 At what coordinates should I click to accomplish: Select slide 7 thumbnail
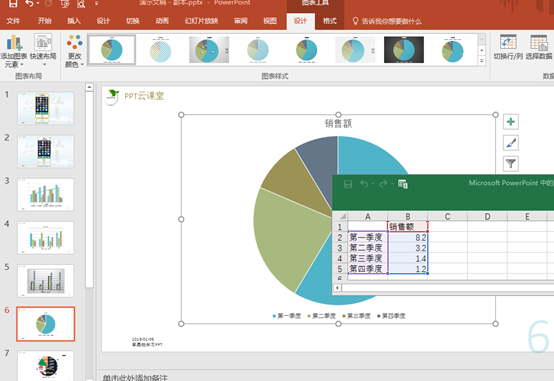coord(46,366)
